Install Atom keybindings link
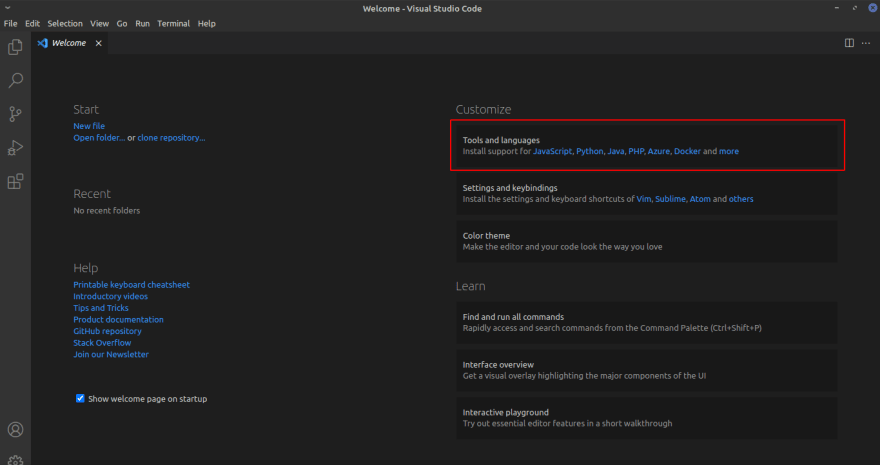 (700, 199)
